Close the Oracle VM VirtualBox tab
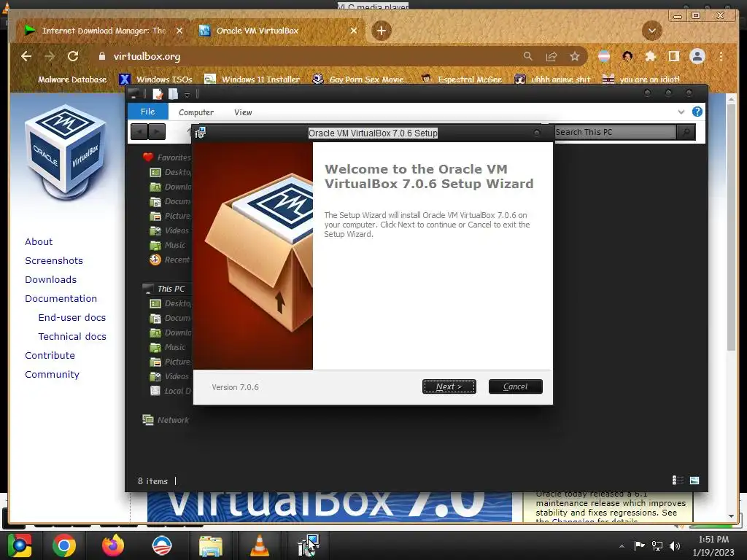The image size is (747, 560). 354,31
